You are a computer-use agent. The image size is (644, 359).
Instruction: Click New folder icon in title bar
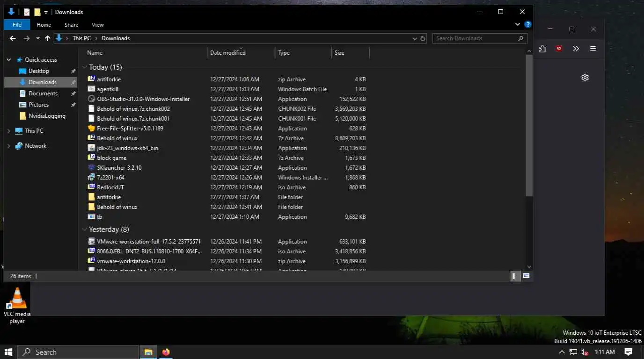tap(37, 12)
